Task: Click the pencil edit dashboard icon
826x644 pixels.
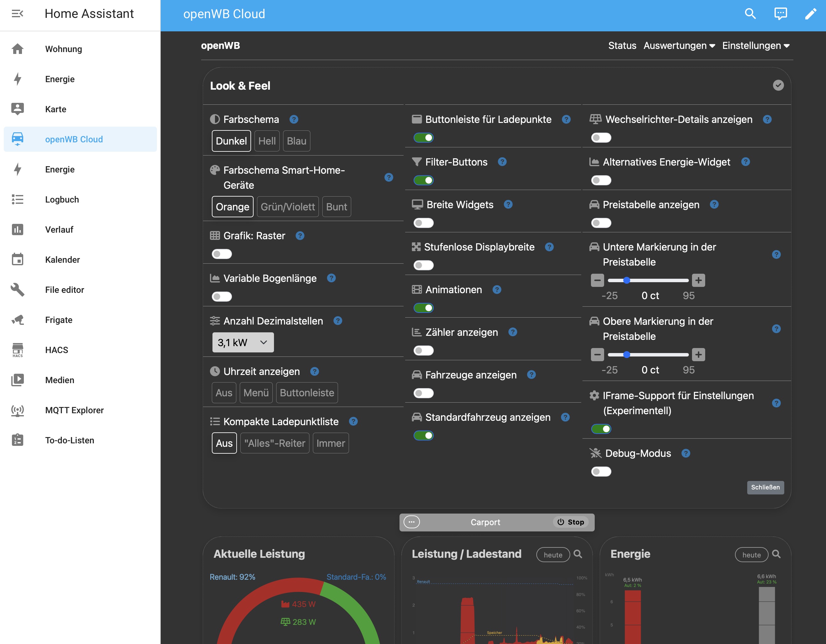Action: [811, 14]
